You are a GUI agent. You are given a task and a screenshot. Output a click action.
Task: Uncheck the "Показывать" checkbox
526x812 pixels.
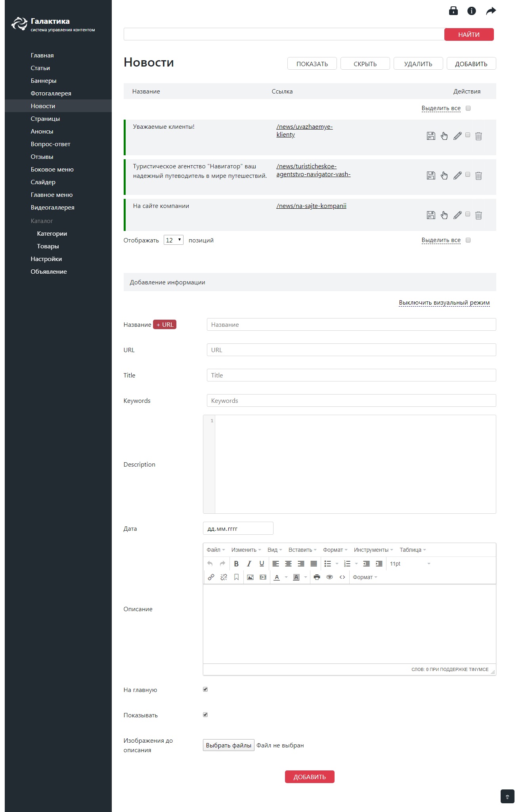[x=205, y=715]
